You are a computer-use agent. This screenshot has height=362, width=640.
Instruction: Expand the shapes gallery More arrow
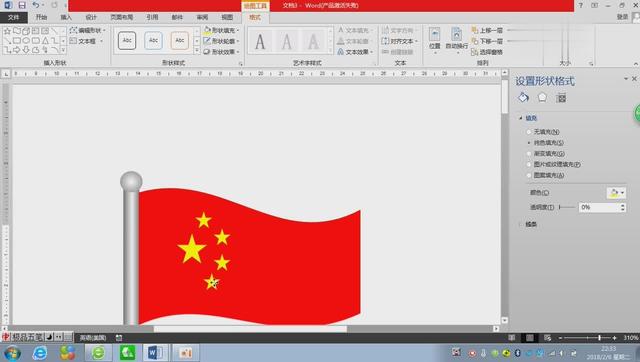[x=63, y=50]
